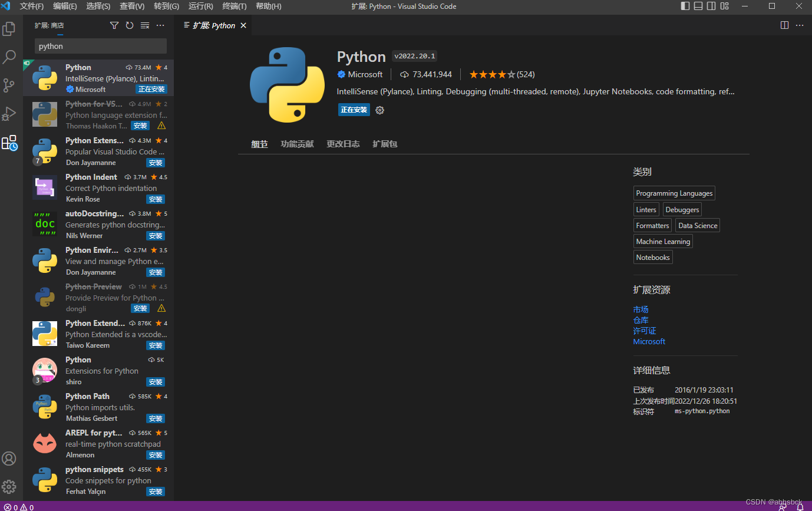The height and width of the screenshot is (511, 812).
Task: Select the Data Science category tag
Action: [x=698, y=225]
